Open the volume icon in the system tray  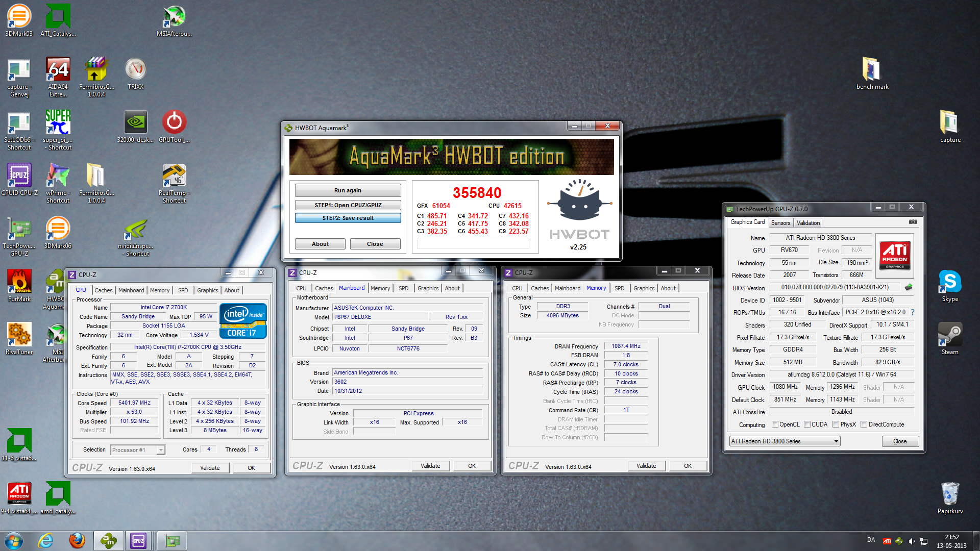click(x=911, y=541)
